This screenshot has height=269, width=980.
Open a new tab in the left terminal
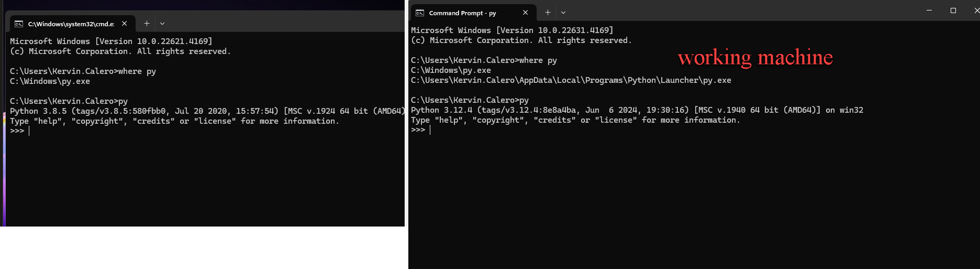147,24
